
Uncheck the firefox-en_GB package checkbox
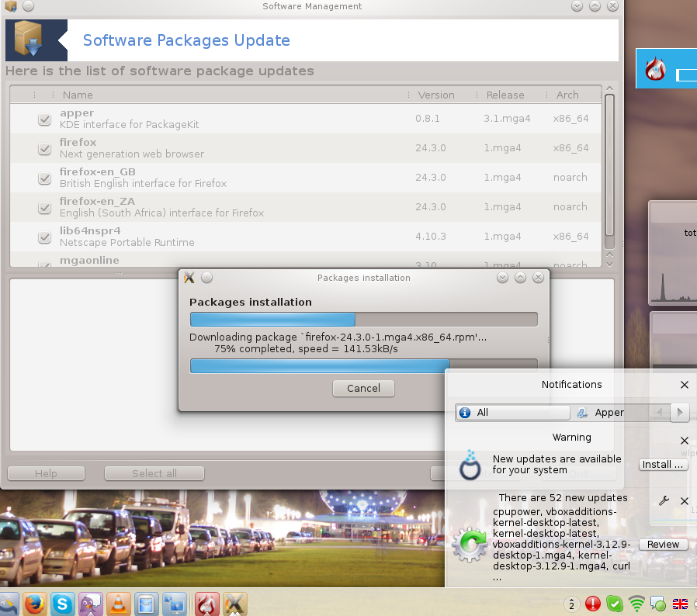tap(44, 178)
